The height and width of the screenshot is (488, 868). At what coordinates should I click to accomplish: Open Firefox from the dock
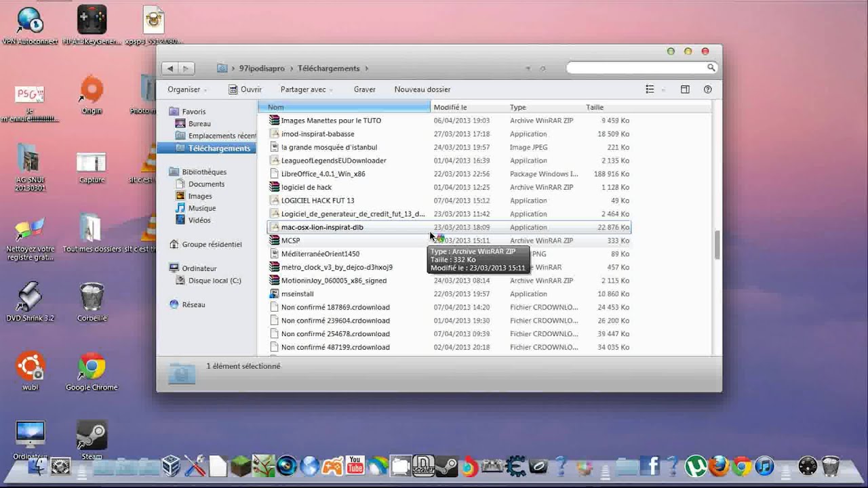[x=719, y=466]
